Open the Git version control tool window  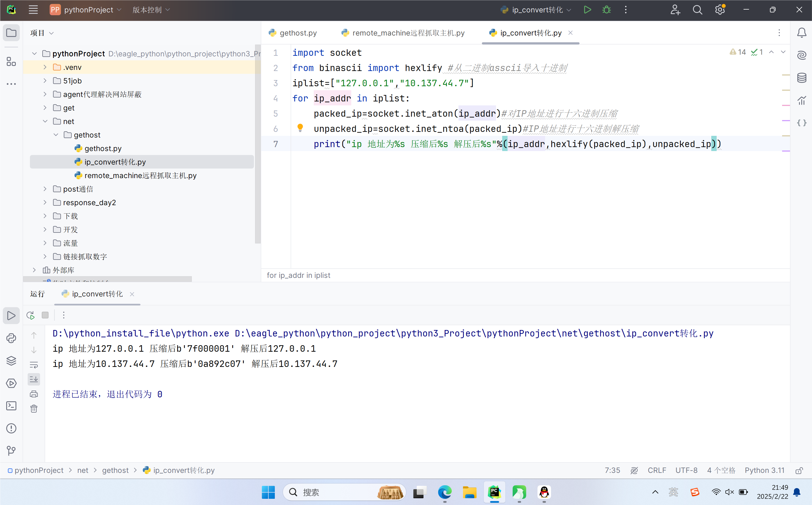11,451
